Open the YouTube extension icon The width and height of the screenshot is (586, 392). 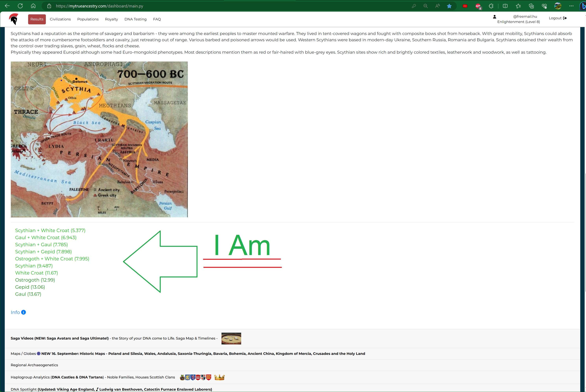(465, 6)
